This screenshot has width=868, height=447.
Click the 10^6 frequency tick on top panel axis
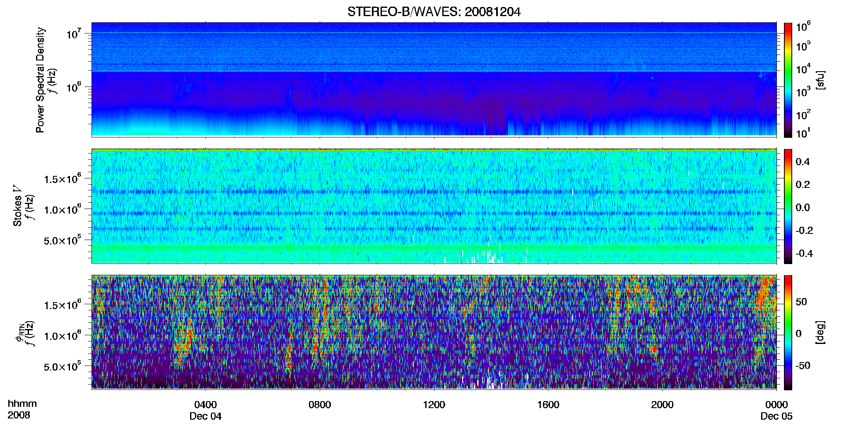point(73,87)
